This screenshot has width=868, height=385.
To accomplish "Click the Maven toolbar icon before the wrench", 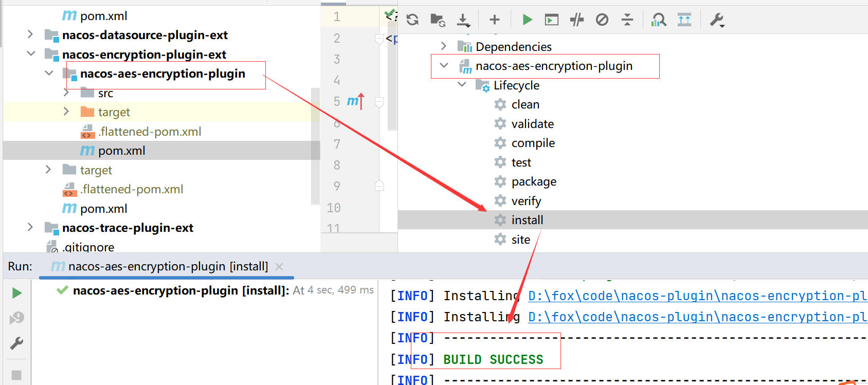I will coord(684,20).
